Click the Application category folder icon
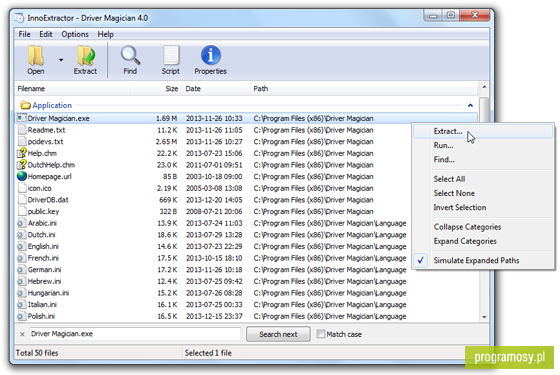Screen dimensions: 560x375 (x=25, y=105)
